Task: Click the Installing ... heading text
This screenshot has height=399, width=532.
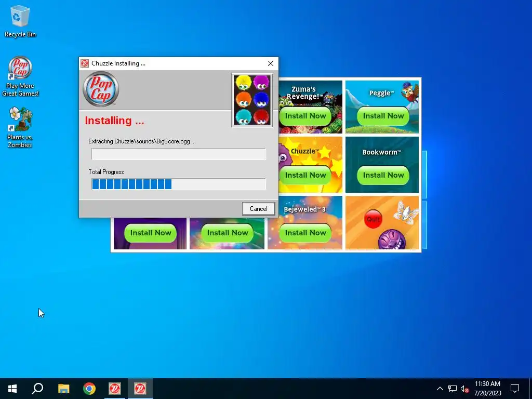Action: [x=114, y=121]
